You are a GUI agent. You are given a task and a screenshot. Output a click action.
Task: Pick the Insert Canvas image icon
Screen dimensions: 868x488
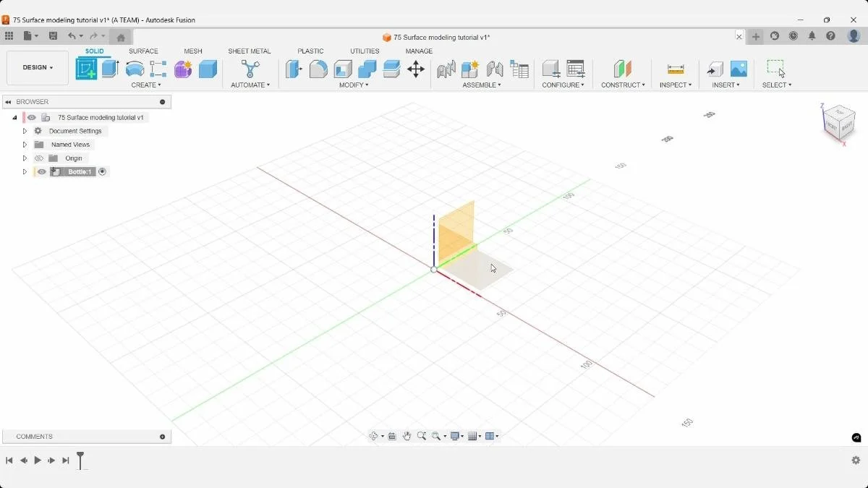click(739, 69)
